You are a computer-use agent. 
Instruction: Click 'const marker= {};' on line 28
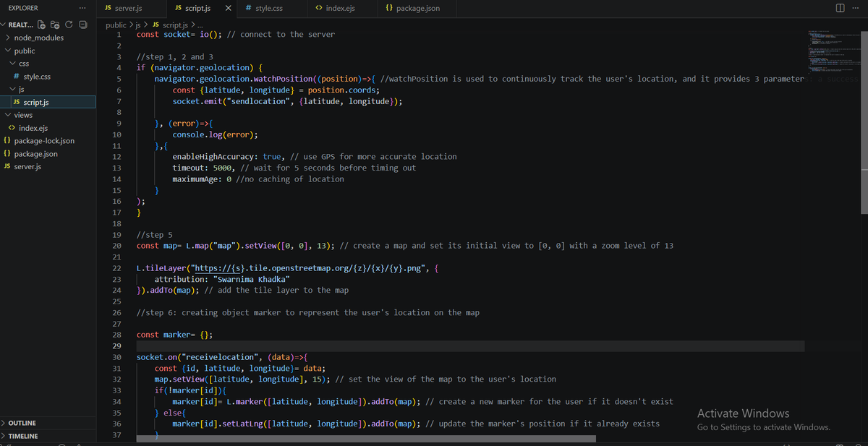[174, 335]
